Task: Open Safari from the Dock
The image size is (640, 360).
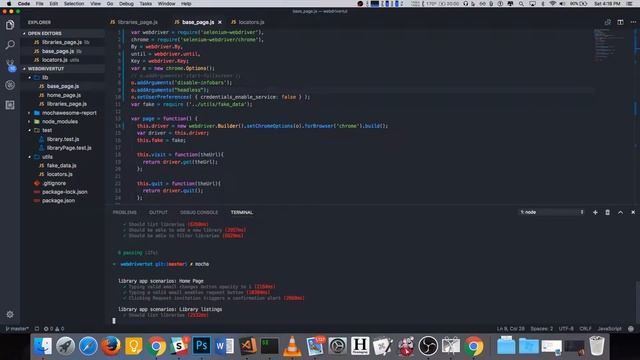Action: coord(88,346)
